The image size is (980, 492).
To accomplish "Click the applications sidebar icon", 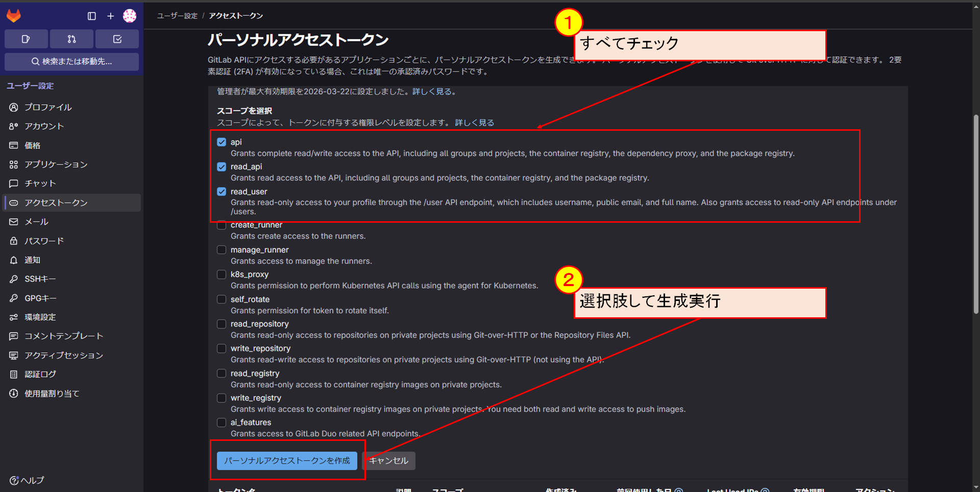I will pyautogui.click(x=14, y=165).
